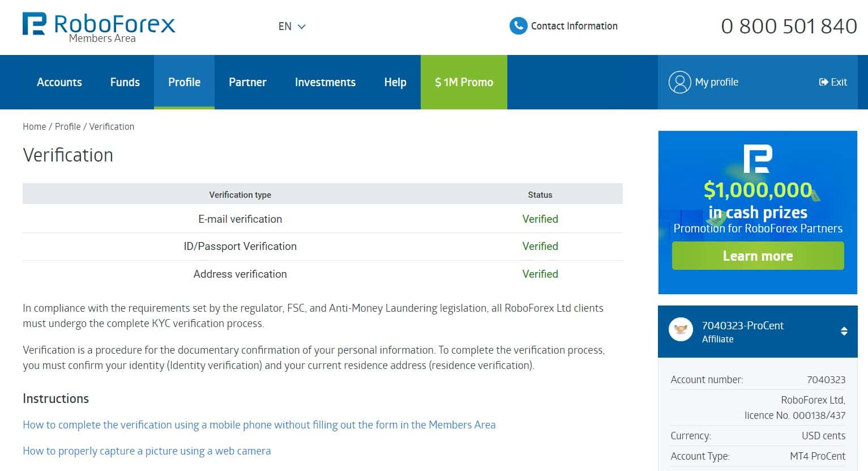
Task: Click the Verification type column header
Action: pyautogui.click(x=240, y=194)
